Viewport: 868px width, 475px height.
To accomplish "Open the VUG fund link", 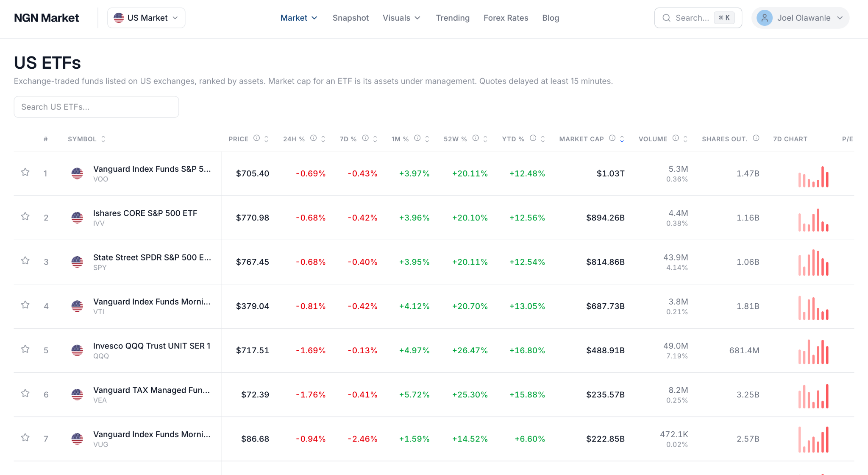I will click(x=152, y=434).
